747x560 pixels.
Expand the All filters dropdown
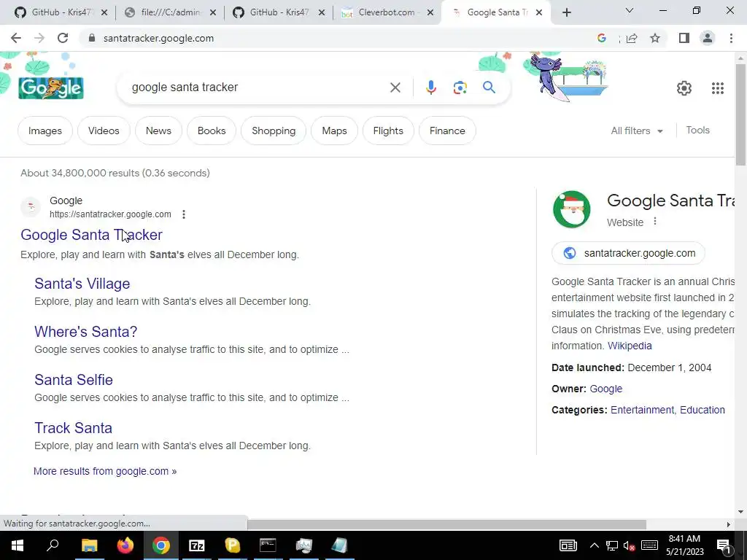click(637, 131)
